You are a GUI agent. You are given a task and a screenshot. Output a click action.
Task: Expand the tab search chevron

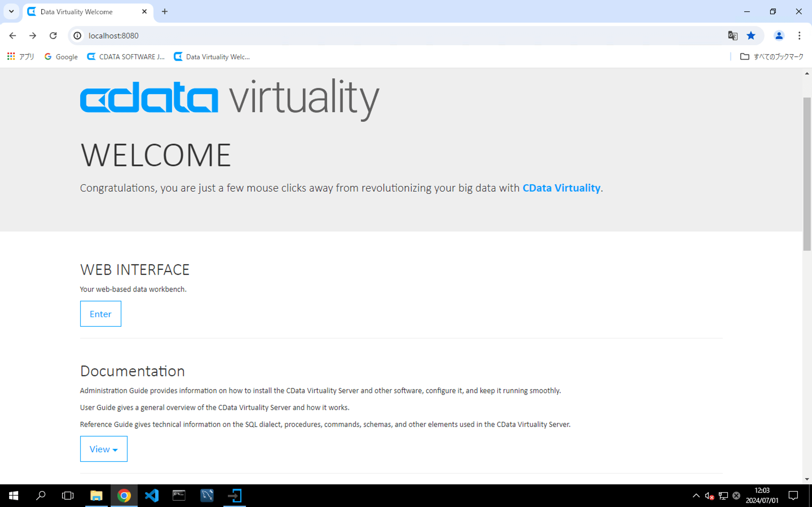click(11, 11)
